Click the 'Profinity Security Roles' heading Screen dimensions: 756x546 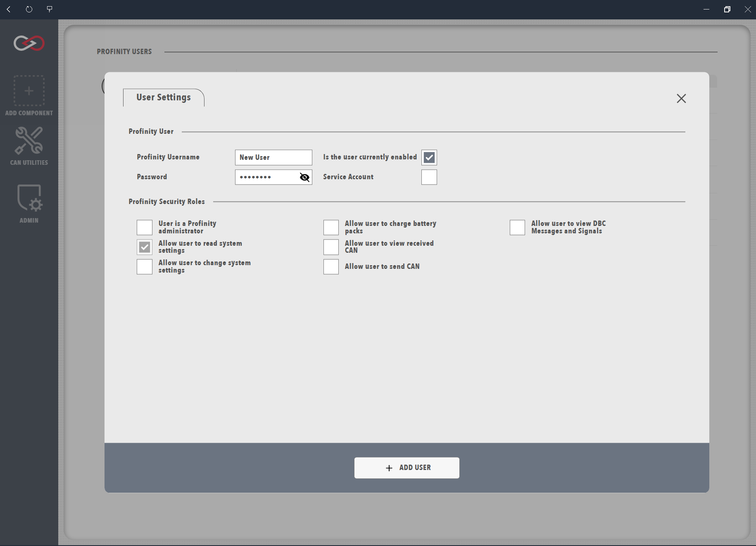(x=166, y=202)
